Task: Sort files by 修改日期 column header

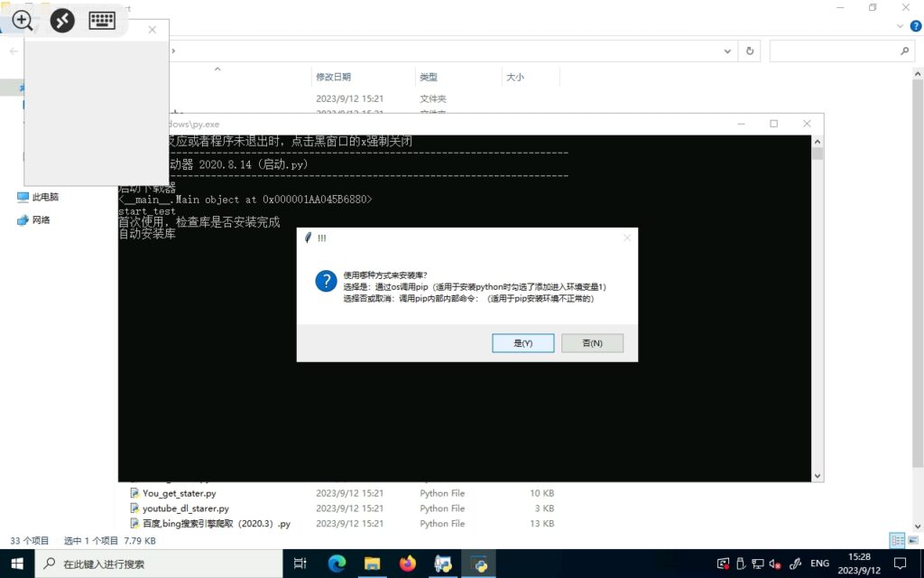Action: click(333, 78)
